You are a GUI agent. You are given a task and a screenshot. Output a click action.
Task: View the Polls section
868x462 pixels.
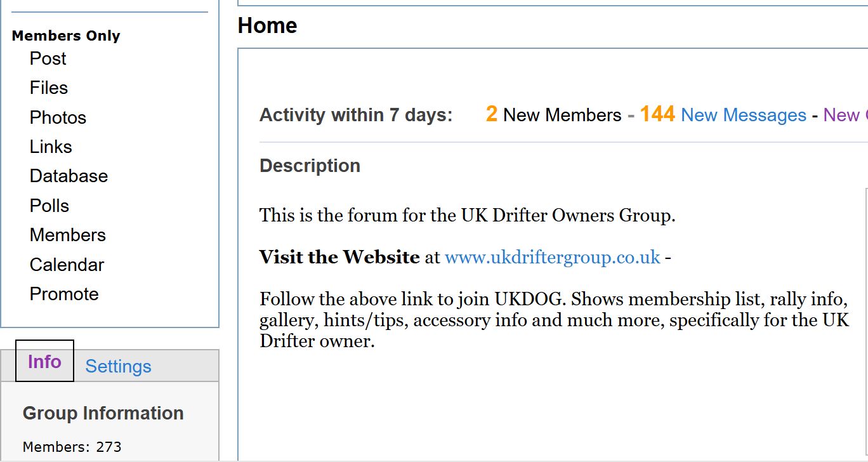point(49,206)
